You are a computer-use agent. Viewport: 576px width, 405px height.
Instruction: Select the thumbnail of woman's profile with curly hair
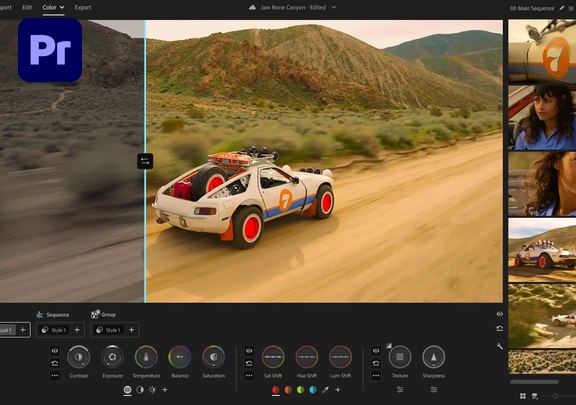(x=542, y=184)
